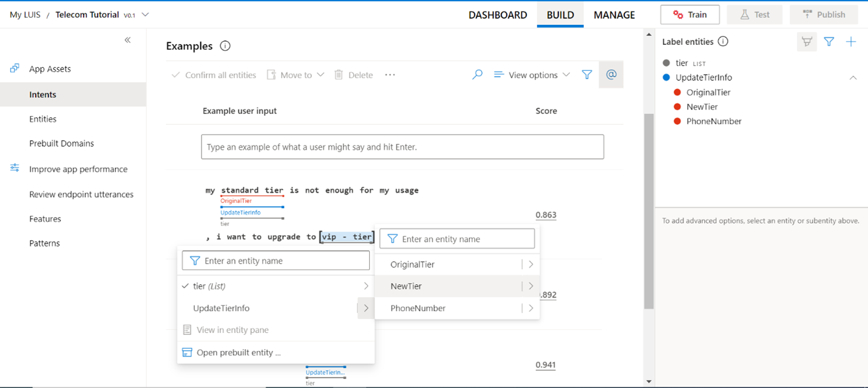
Task: Switch to the DASHBOARD tab
Action: [498, 15]
